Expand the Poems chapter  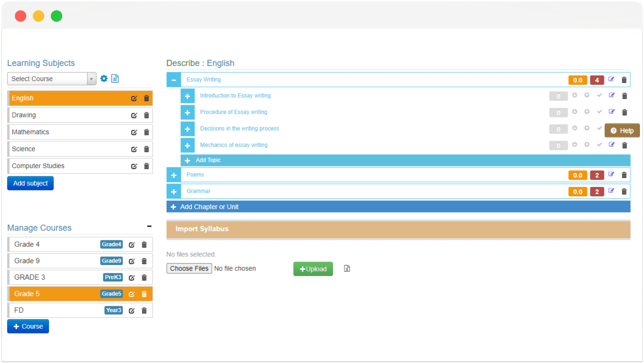(174, 175)
